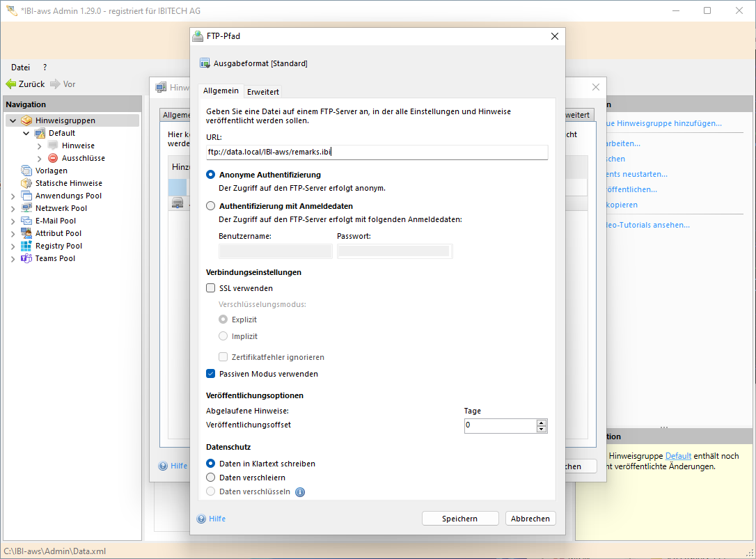
Task: Switch to the Erweitert tab
Action: (263, 92)
